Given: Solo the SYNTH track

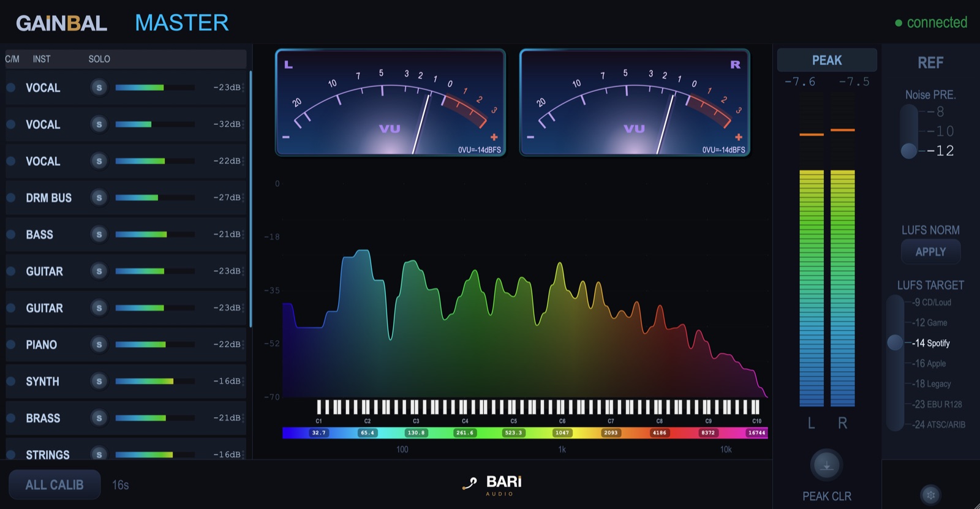Looking at the screenshot, I should pos(99,381).
